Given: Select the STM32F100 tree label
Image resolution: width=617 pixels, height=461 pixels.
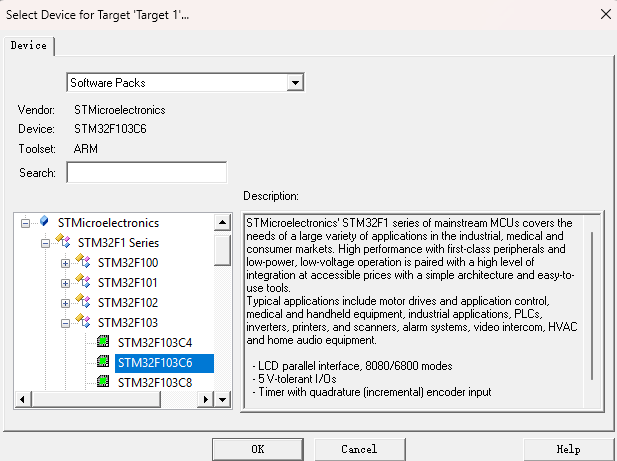Looking at the screenshot, I should pyautogui.click(x=128, y=263).
